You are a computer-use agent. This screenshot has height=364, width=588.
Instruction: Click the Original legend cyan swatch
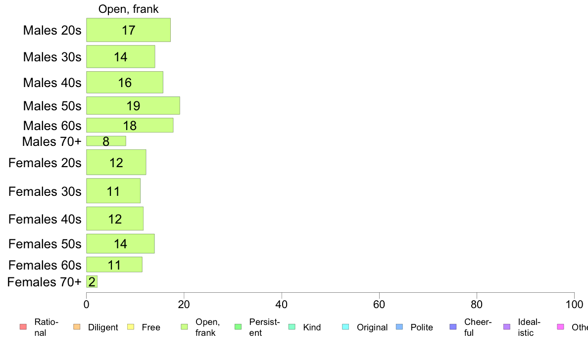point(346,327)
